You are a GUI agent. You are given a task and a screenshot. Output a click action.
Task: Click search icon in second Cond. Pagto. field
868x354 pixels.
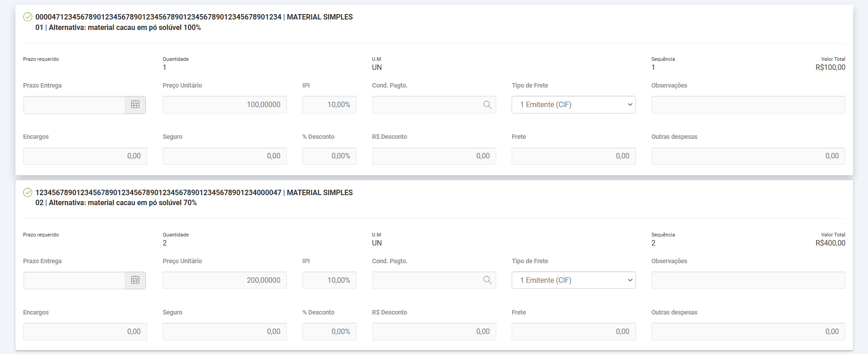tap(487, 280)
